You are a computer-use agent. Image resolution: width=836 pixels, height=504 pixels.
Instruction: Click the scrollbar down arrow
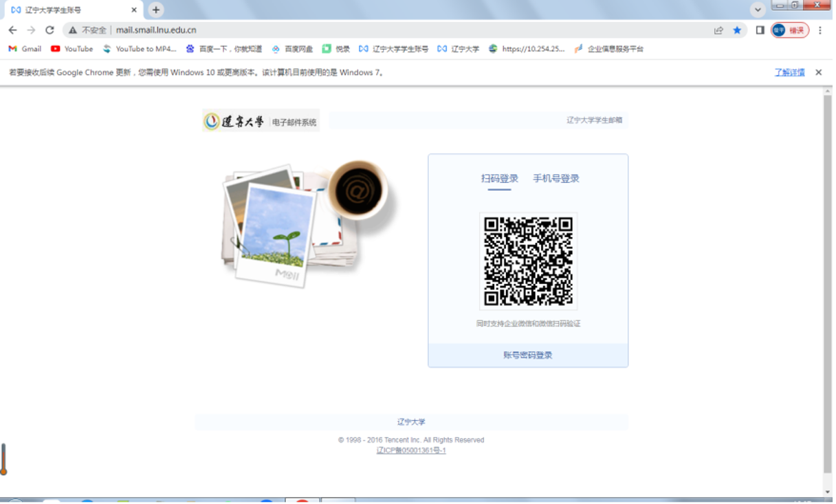point(827,492)
